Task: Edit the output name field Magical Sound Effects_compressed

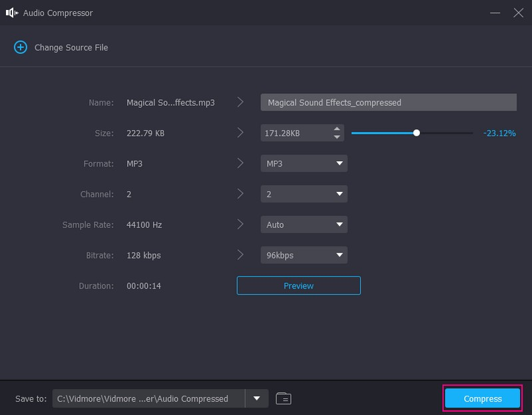Action: click(x=388, y=102)
